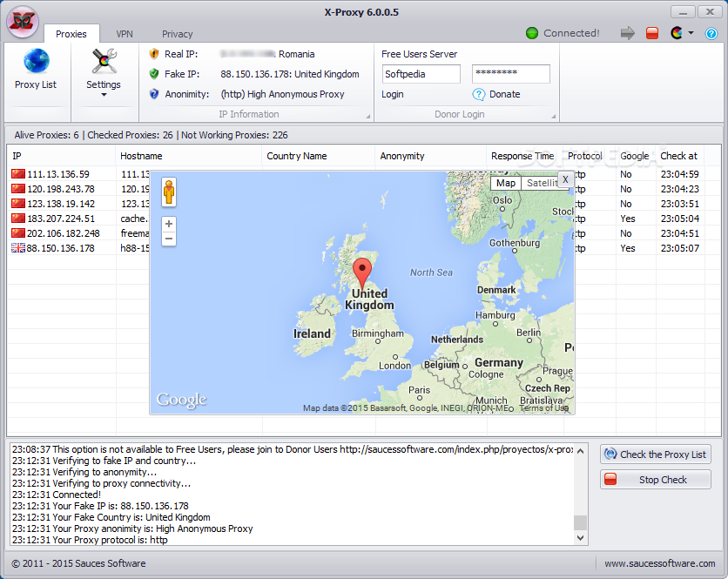Open Settings wrench and screwdriver icon

pos(104,61)
